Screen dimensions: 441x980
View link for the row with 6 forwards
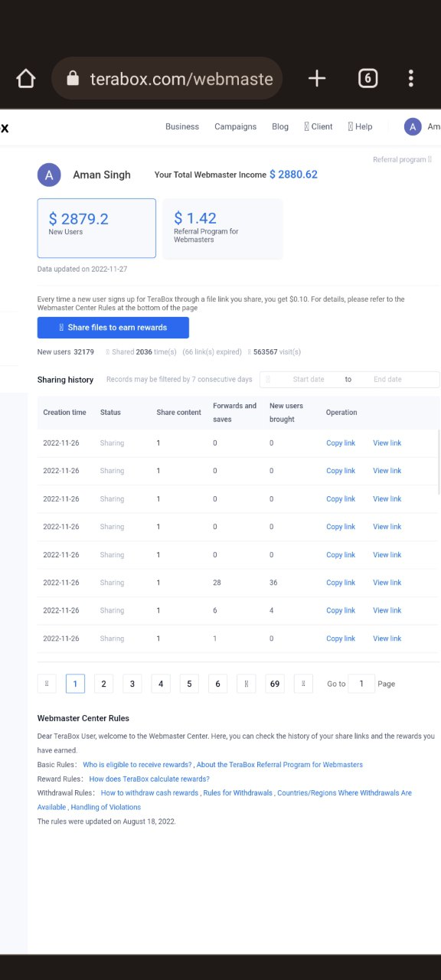point(387,611)
